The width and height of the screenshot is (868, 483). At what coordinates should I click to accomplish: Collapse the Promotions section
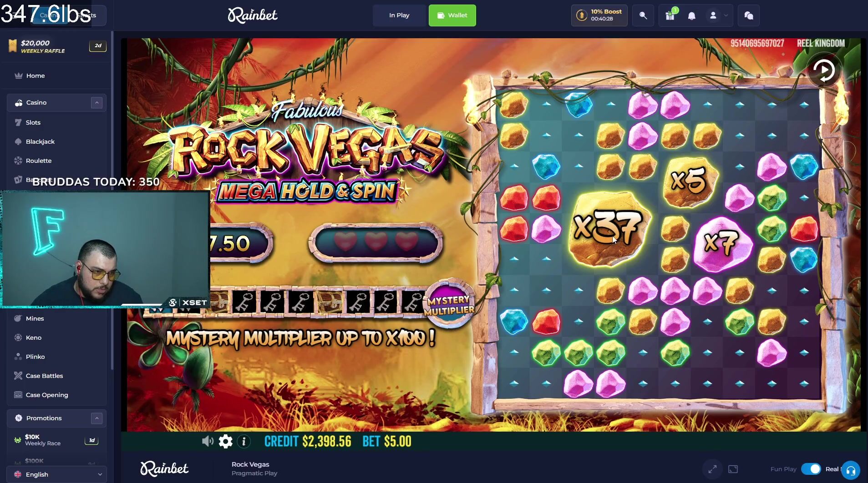point(96,418)
